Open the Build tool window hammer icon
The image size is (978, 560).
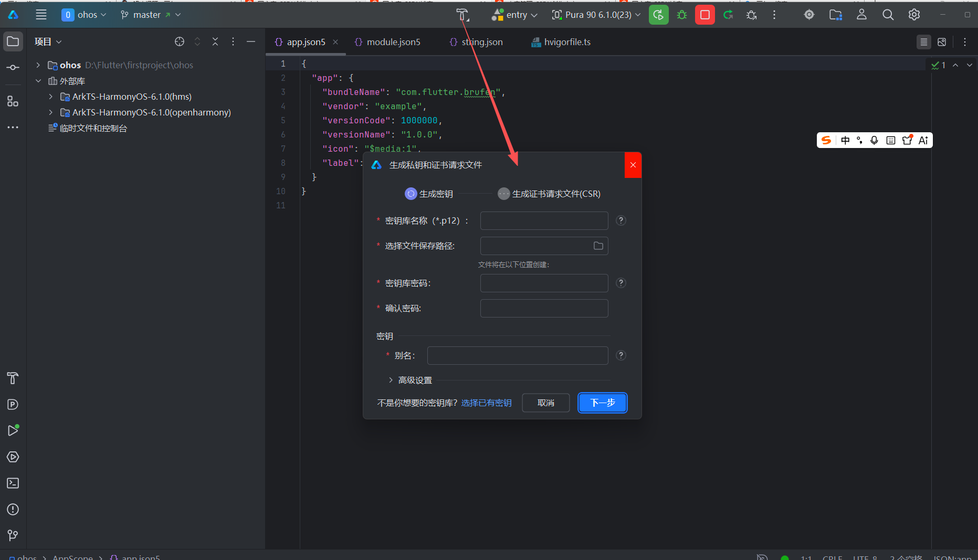13,378
